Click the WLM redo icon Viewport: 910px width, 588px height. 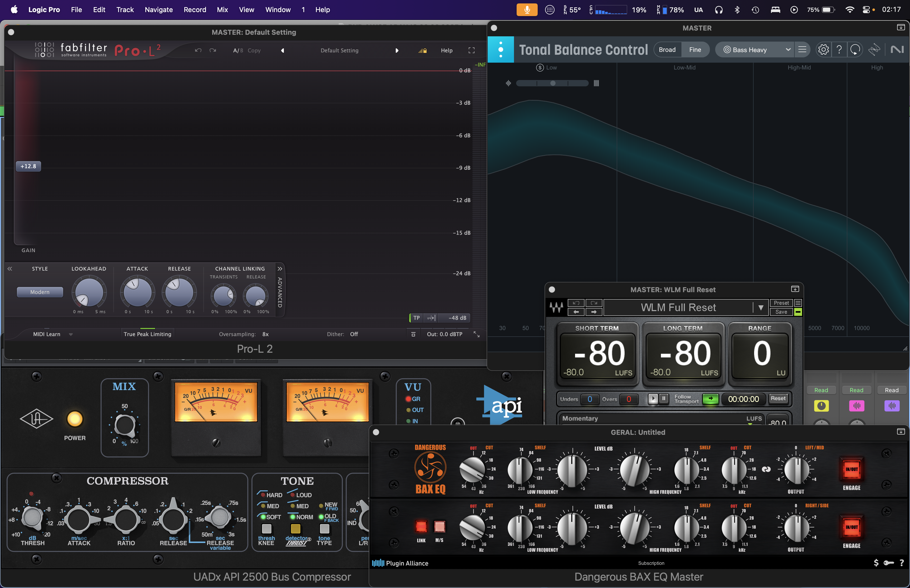coord(594,303)
